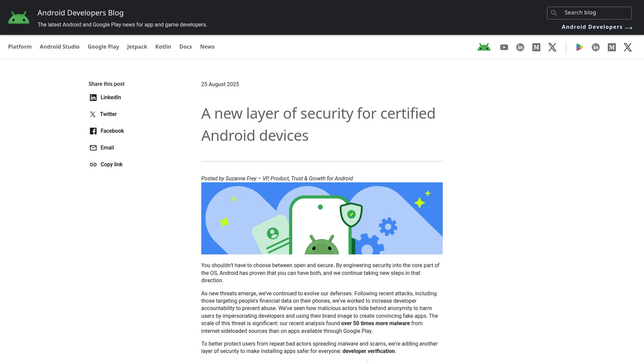
Task: Open the Jetpack menu item
Action: point(137,47)
